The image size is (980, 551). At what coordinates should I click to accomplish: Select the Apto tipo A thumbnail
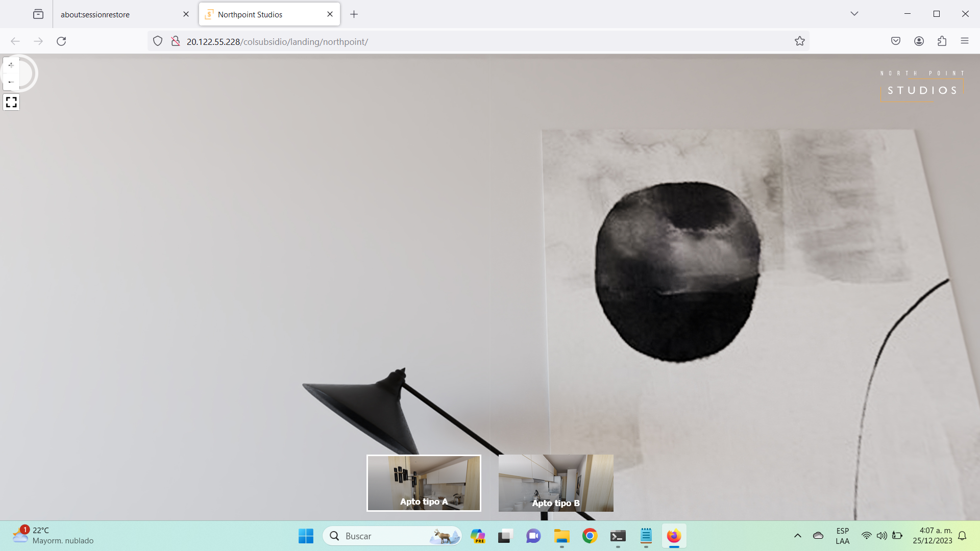[x=424, y=483]
